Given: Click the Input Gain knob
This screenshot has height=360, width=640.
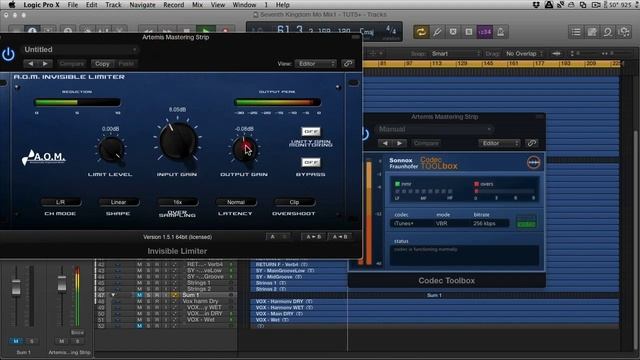Looking at the screenshot, I should click(x=177, y=141).
